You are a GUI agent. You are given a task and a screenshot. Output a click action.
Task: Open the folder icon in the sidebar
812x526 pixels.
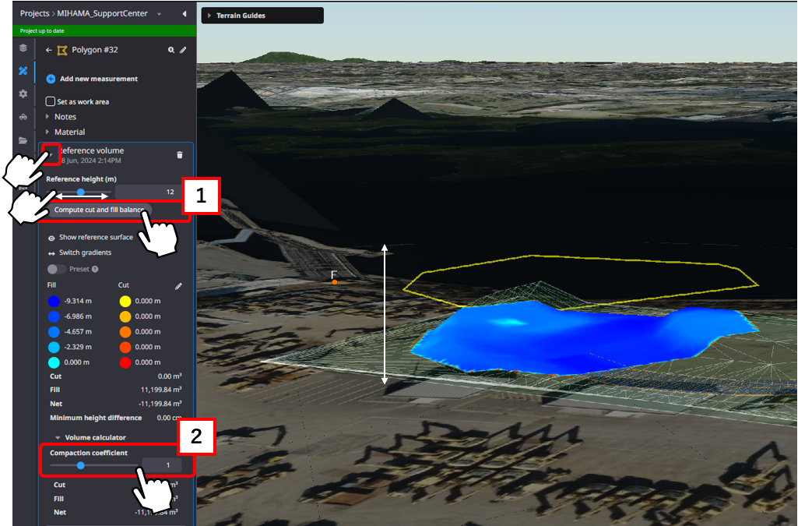23,141
